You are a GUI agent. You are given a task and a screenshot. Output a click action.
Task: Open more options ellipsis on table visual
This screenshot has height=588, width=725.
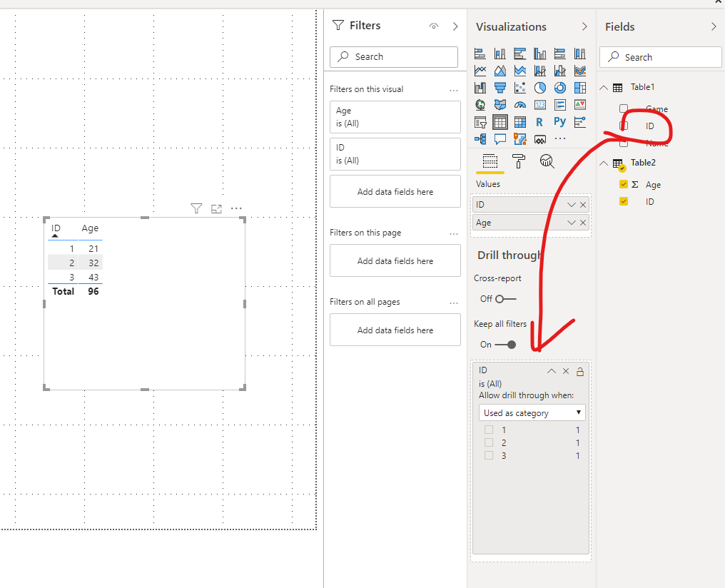236,208
